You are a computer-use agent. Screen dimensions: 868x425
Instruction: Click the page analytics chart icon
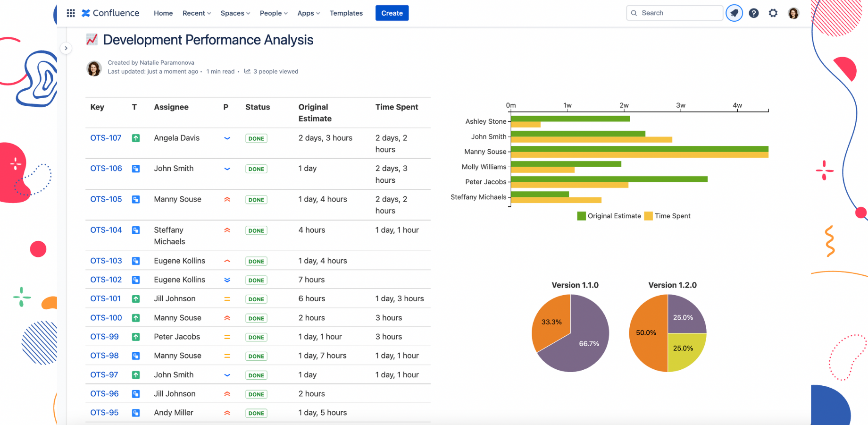[x=247, y=71]
